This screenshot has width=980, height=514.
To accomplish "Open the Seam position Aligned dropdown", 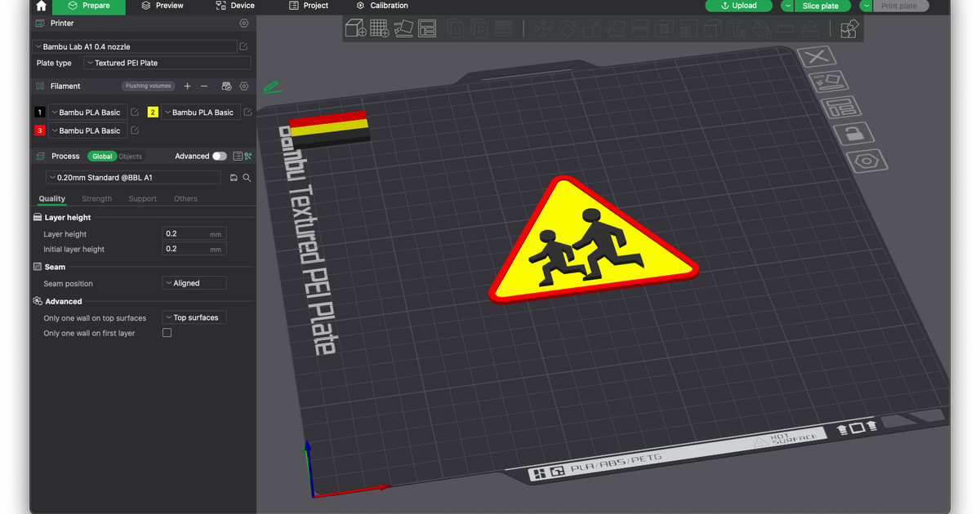I will pos(194,282).
